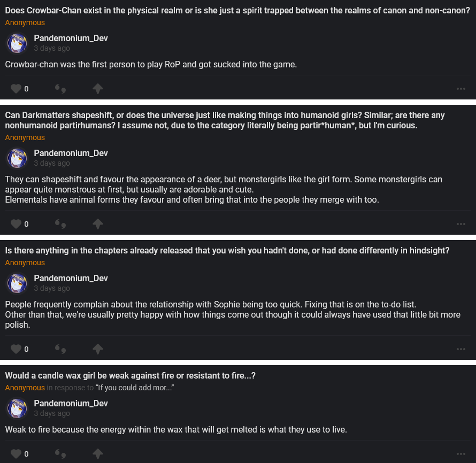Expand the ellipsis menu on the Sophie post
Screen dimensions: 476x463
[461, 349]
